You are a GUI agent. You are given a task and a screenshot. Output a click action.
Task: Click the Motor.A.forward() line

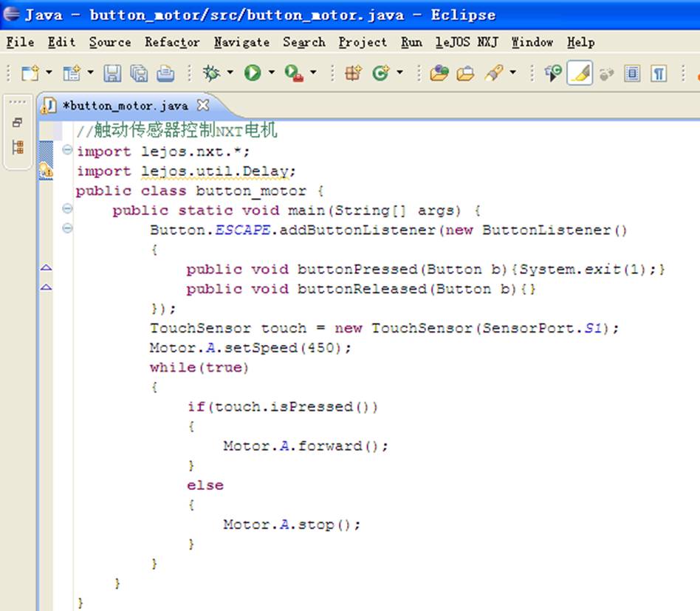[x=306, y=446]
